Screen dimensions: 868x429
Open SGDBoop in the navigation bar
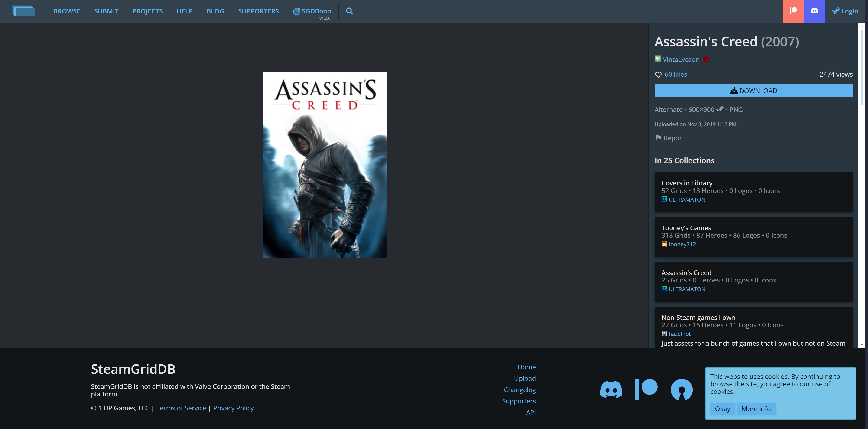pyautogui.click(x=312, y=11)
